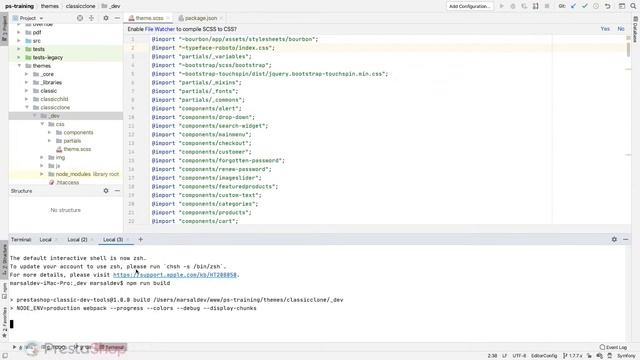The height and width of the screenshot is (360, 640).
Task: Click classicclone breadcrumb in navigation bar
Action: (80, 6)
